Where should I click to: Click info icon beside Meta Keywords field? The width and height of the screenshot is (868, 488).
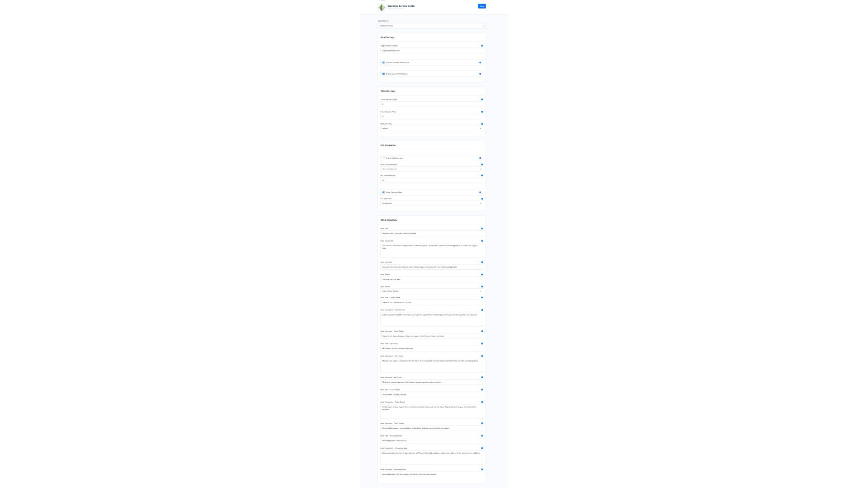point(482,262)
